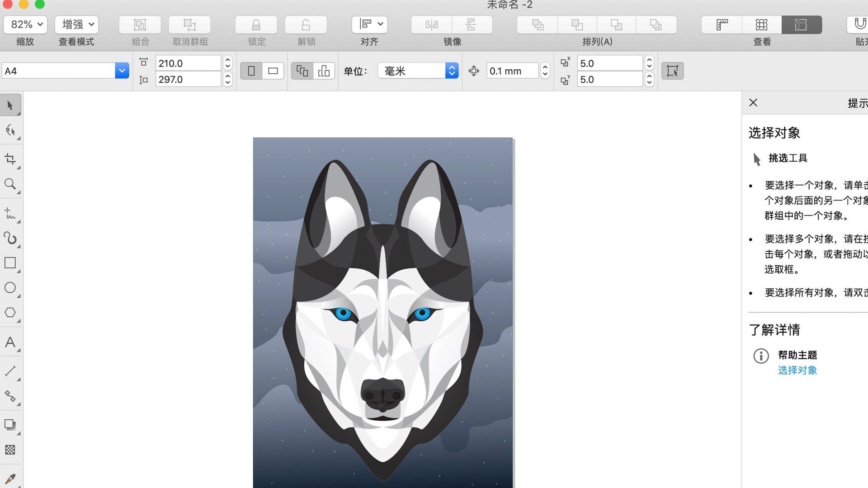
Task: Click the 帮助主题 info icon
Action: (761, 356)
